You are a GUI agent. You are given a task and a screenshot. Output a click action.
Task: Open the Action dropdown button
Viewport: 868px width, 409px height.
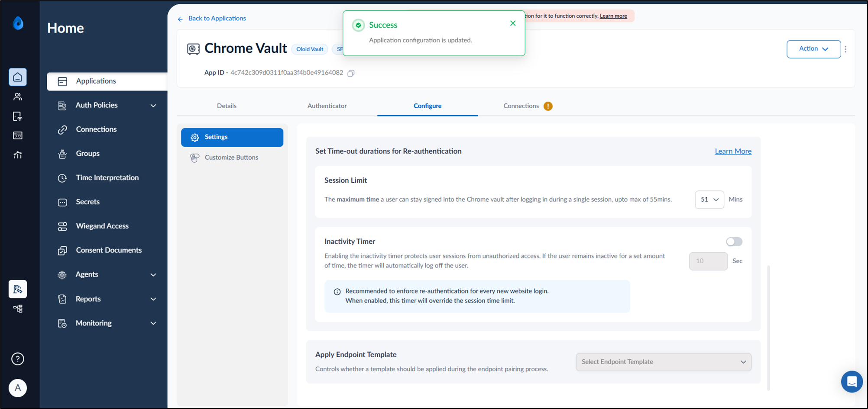pyautogui.click(x=814, y=49)
